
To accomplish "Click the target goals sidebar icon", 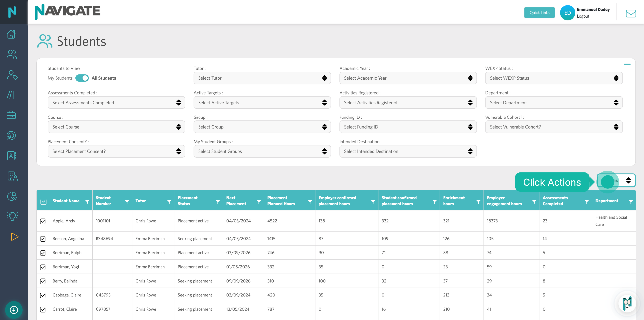I will pyautogui.click(x=11, y=135).
